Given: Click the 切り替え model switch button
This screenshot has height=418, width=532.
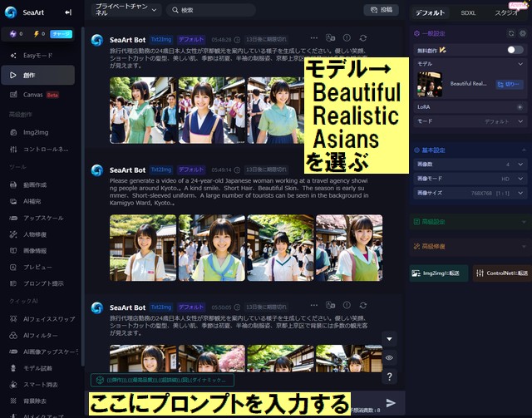Looking at the screenshot, I should point(510,84).
